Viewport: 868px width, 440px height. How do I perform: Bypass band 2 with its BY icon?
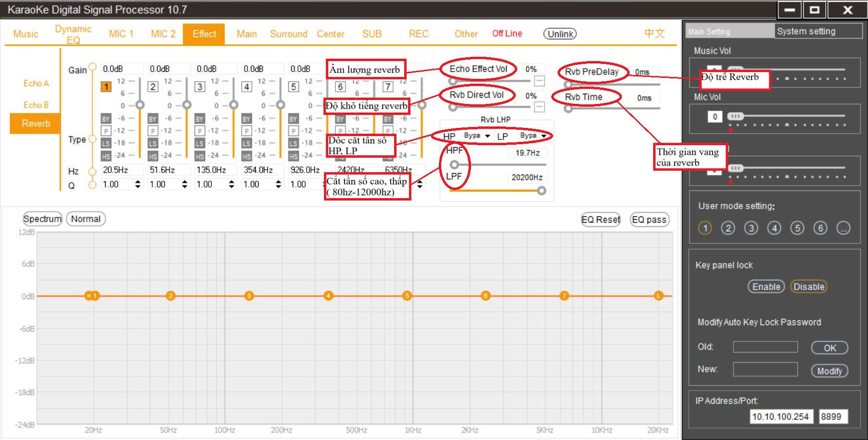point(152,119)
